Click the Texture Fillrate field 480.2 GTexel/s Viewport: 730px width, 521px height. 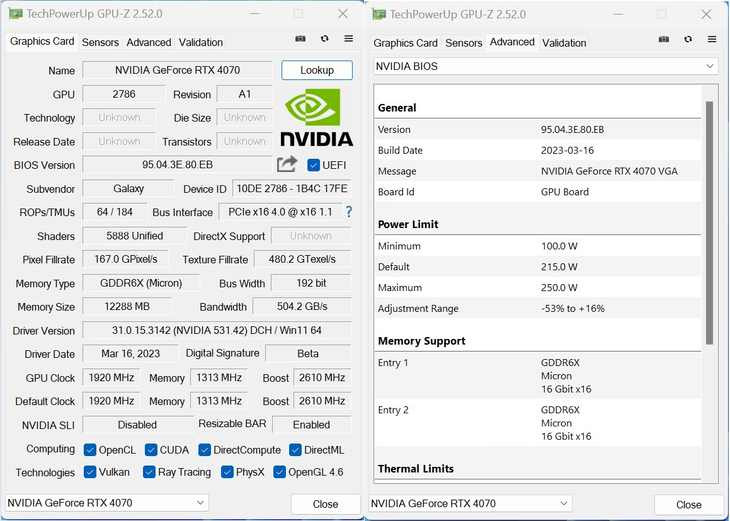[x=302, y=259]
